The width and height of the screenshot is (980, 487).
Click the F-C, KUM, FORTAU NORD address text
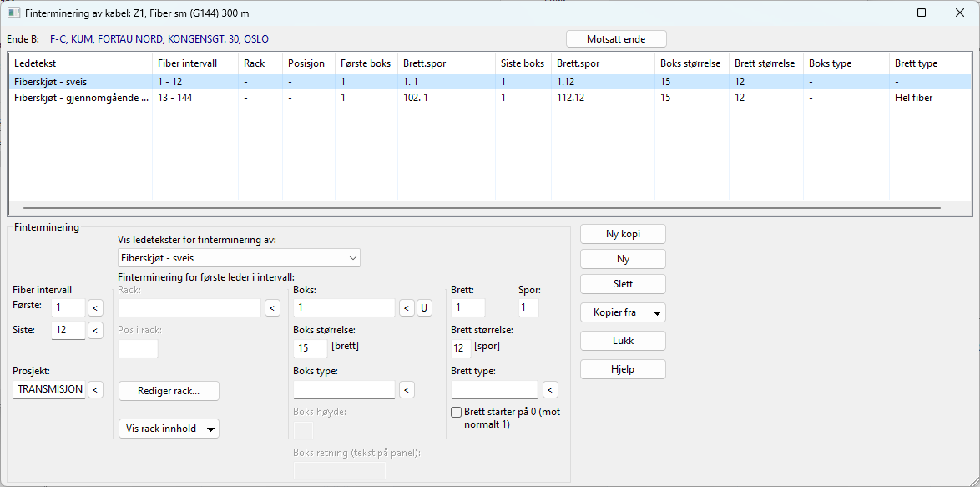coord(159,38)
